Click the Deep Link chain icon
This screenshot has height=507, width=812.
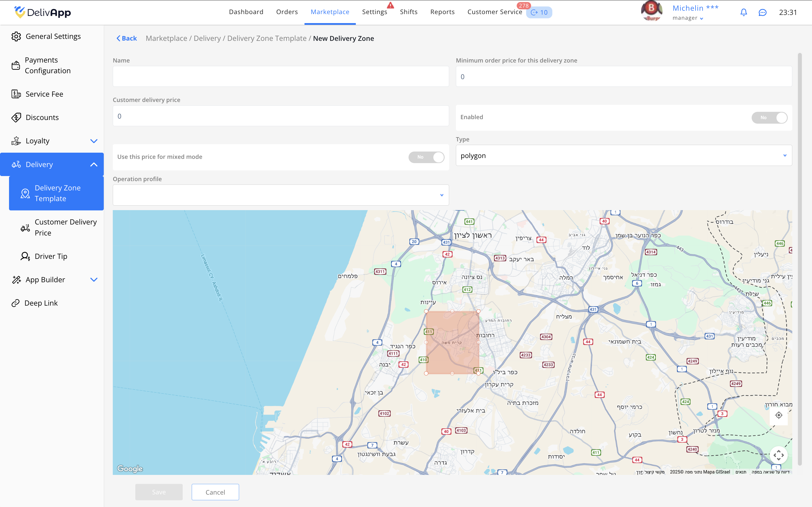tap(16, 303)
